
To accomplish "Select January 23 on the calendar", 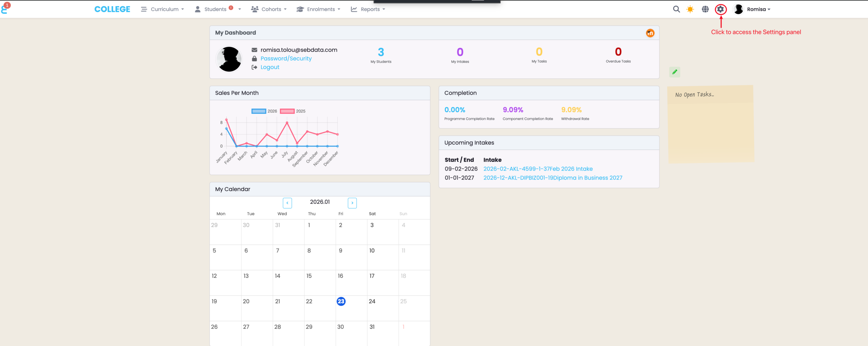I will point(341,301).
